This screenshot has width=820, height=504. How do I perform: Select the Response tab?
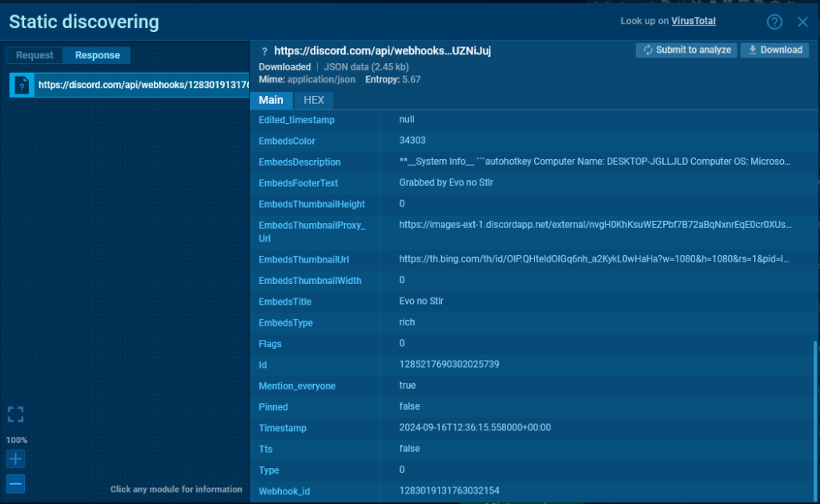(97, 55)
